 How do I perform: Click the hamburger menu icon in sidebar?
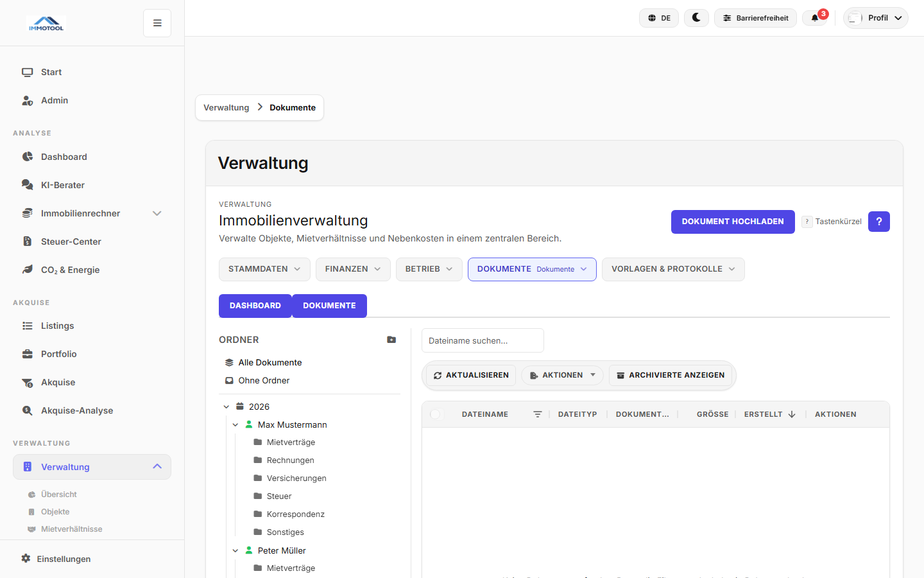point(157,23)
